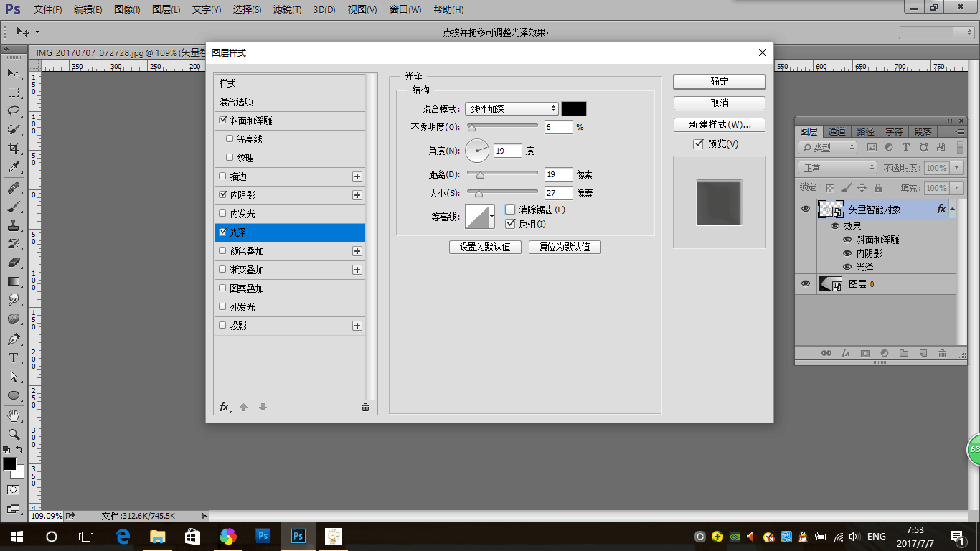
Task: Switch to the 通道 tab
Action: coord(837,132)
